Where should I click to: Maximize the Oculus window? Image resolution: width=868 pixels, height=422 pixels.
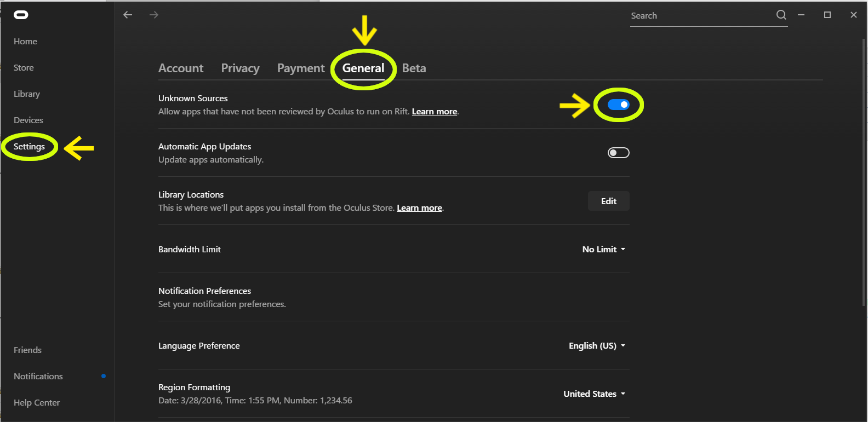point(827,15)
